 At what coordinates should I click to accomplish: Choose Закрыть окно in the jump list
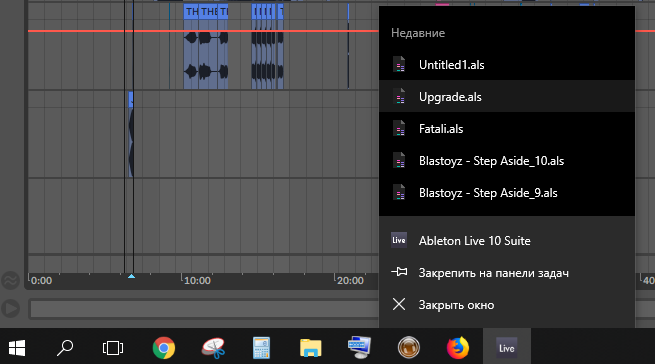[507, 305]
